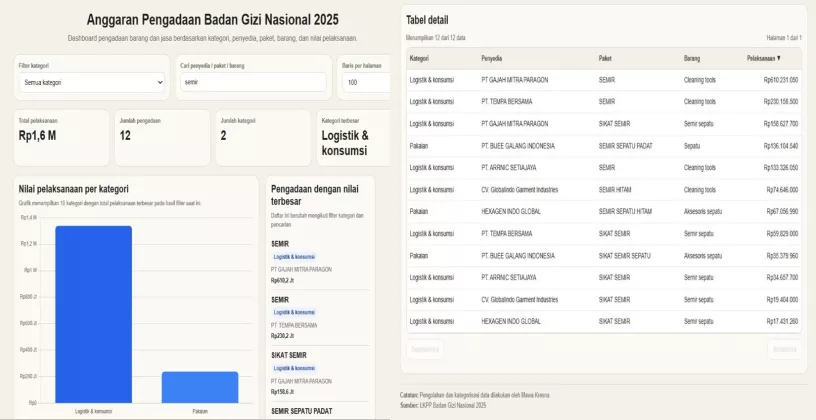816x420 pixels.
Task: Click HEXAGEN INDO GLOBAL in Rp67.056.990 row
Action: pyautogui.click(x=511, y=211)
